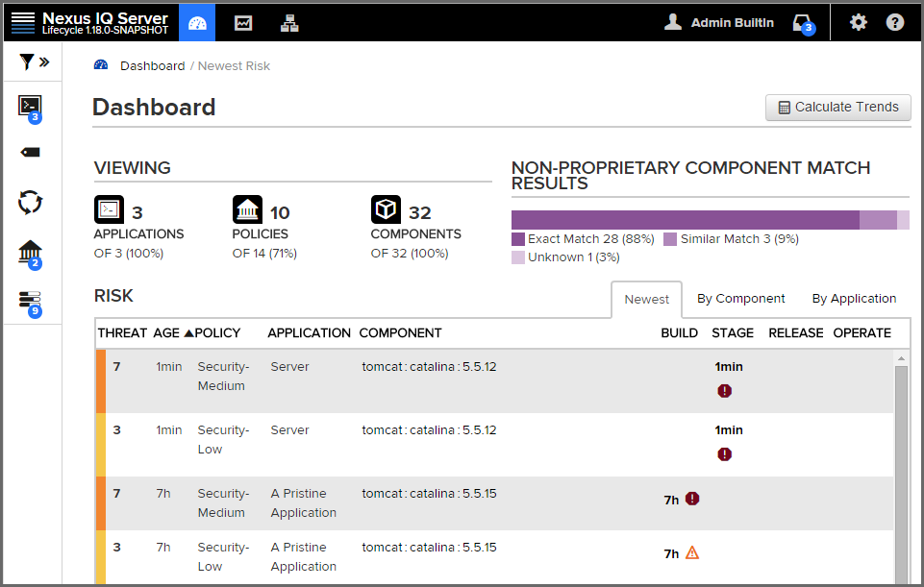Sort by the THREAT column header

pos(122,333)
